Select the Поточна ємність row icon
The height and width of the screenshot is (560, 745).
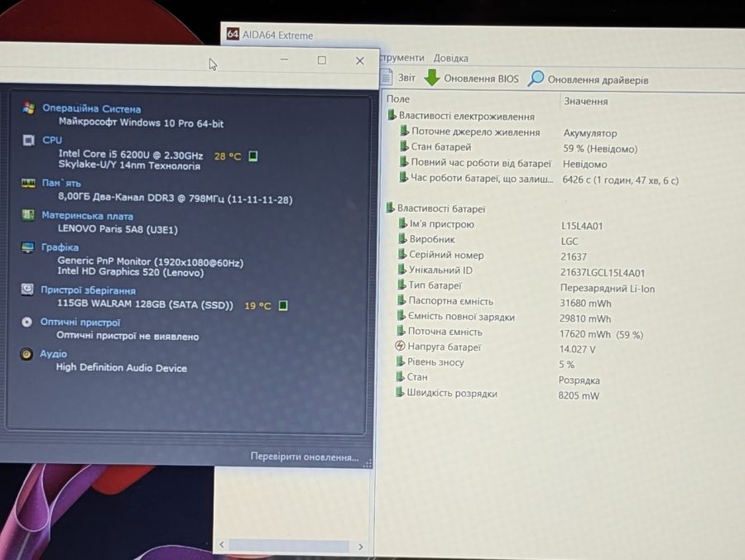401,330
